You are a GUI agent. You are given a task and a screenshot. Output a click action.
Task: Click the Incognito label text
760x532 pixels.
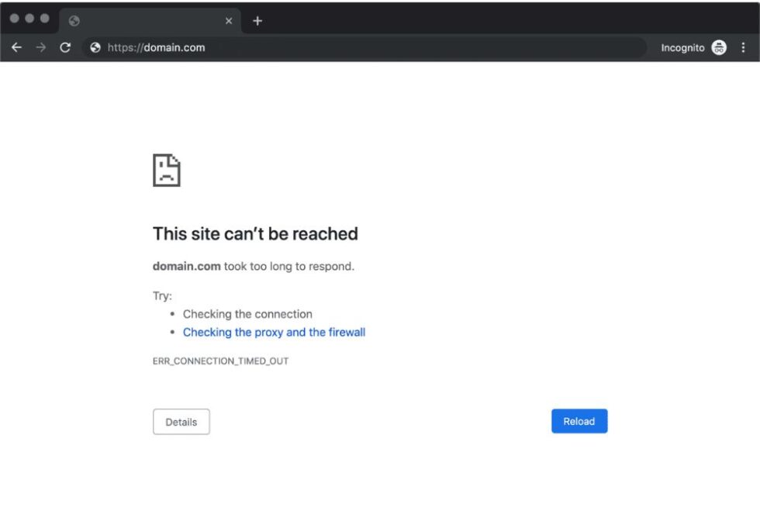pyautogui.click(x=682, y=47)
